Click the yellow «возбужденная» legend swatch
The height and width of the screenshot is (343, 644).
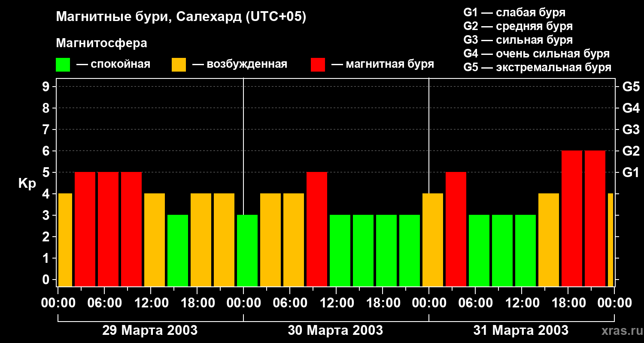pyautogui.click(x=179, y=65)
